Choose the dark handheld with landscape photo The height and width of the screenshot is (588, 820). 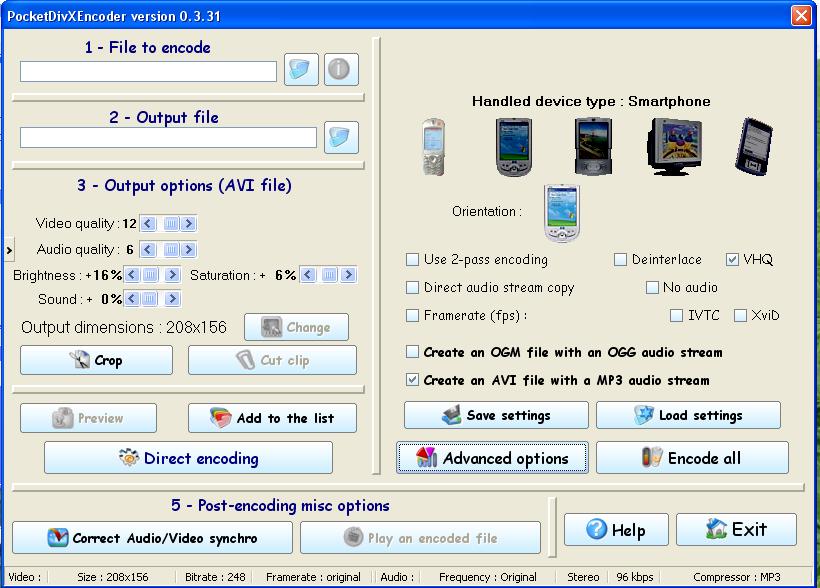(593, 146)
